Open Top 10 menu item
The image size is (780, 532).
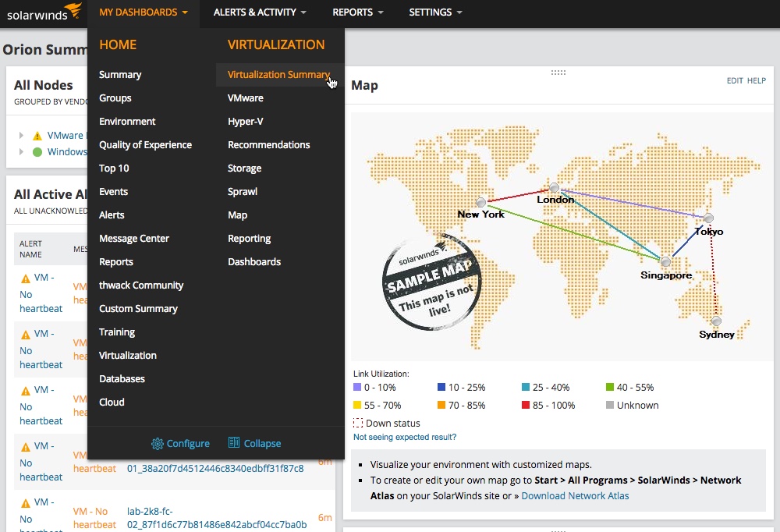(x=114, y=168)
